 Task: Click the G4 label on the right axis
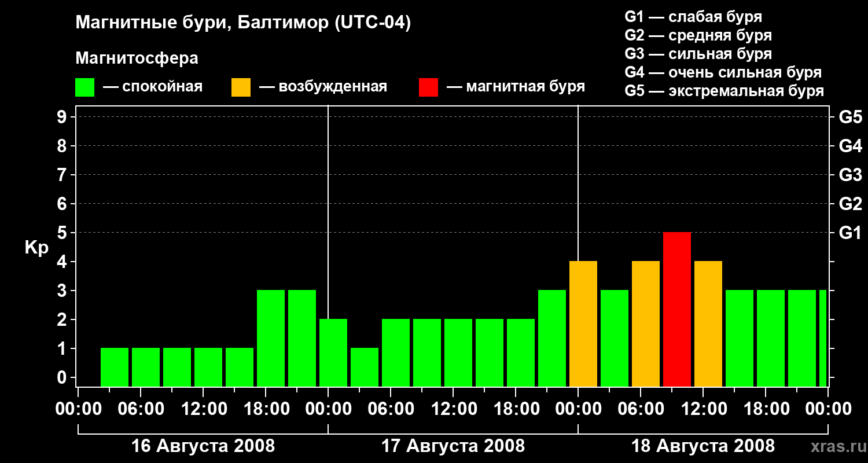pyautogui.click(x=850, y=146)
